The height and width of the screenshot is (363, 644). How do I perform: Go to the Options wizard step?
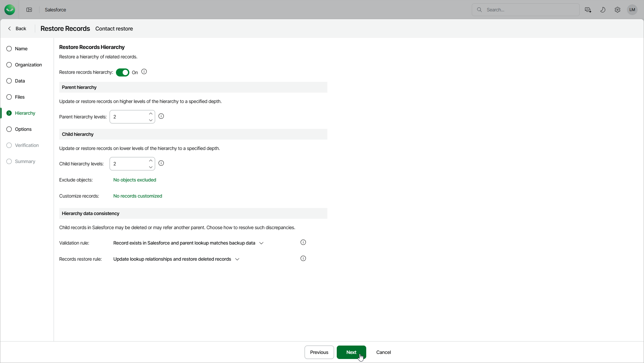[23, 129]
